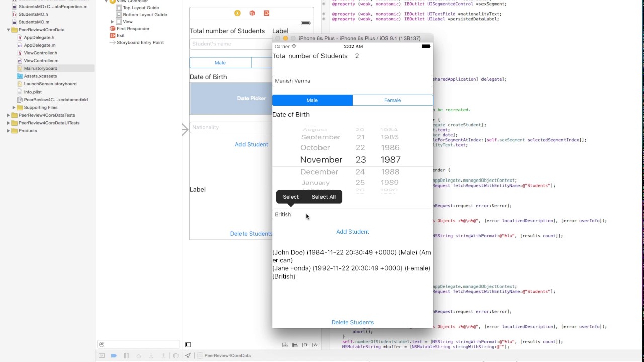Choose Select All in simulator popup

tap(324, 197)
